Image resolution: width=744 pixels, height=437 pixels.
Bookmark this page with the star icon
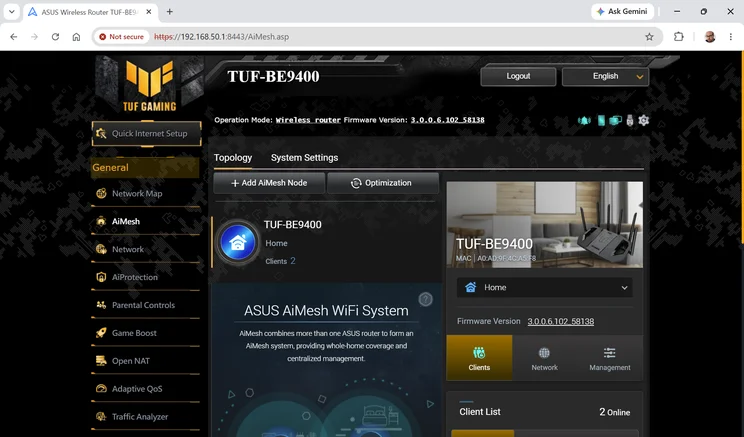point(649,37)
